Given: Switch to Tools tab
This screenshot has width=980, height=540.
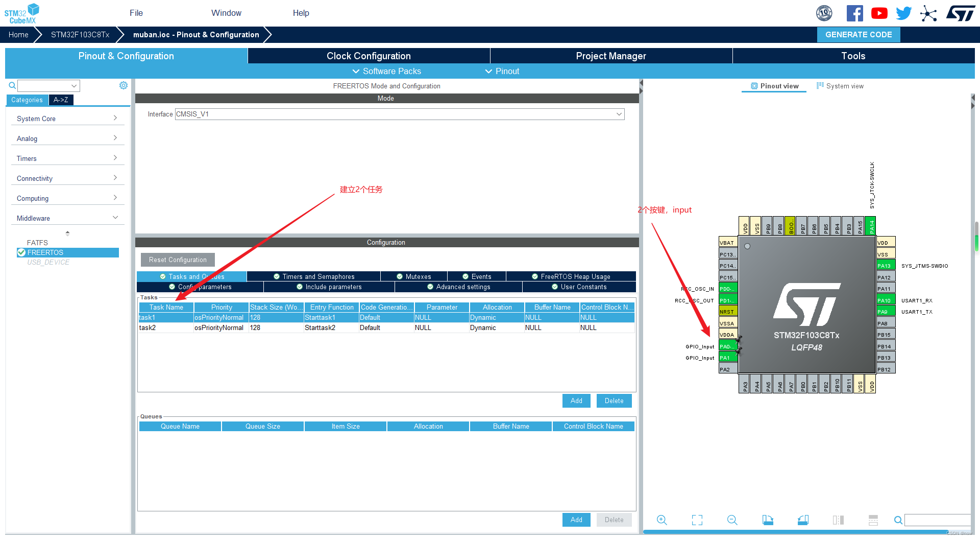Looking at the screenshot, I should click(853, 56).
